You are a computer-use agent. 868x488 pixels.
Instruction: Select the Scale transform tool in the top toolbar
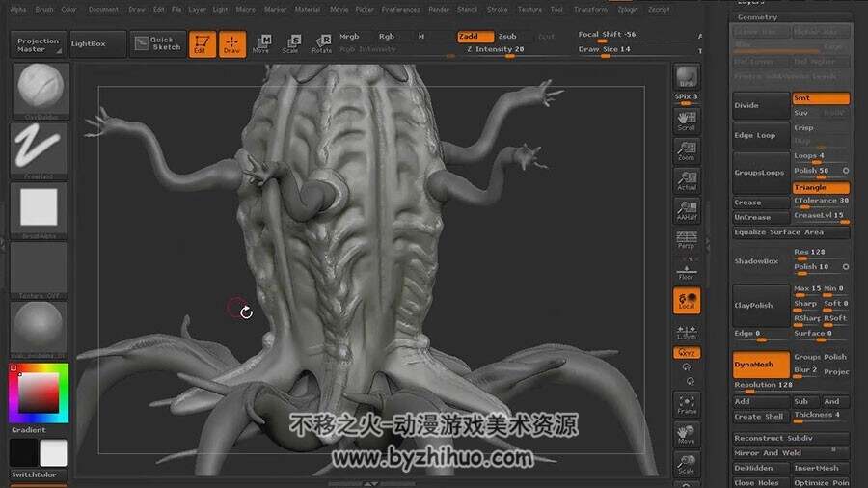click(x=290, y=43)
